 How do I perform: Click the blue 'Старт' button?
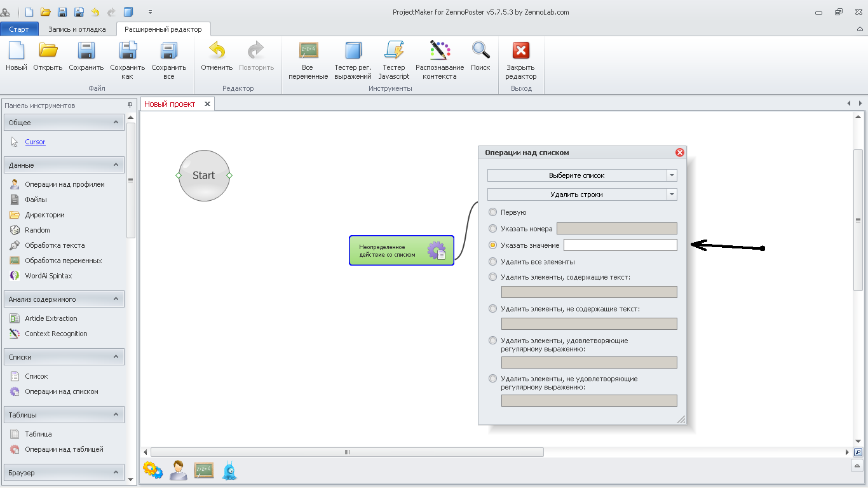(19, 29)
